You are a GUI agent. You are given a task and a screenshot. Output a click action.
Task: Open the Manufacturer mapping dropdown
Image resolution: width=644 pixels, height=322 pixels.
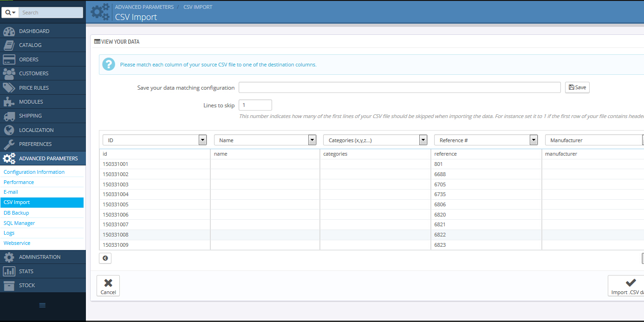[594, 140]
